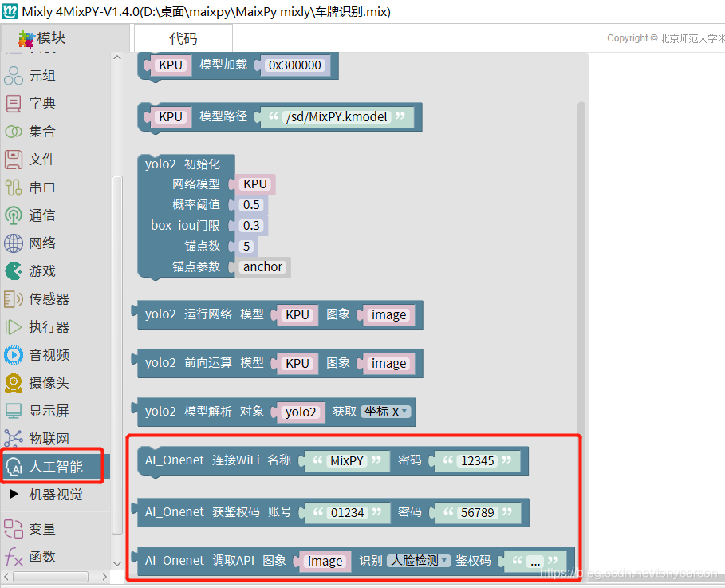The width and height of the screenshot is (725, 588).
Task: Edit the 鉴权码 text field with dots
Action: [535, 561]
